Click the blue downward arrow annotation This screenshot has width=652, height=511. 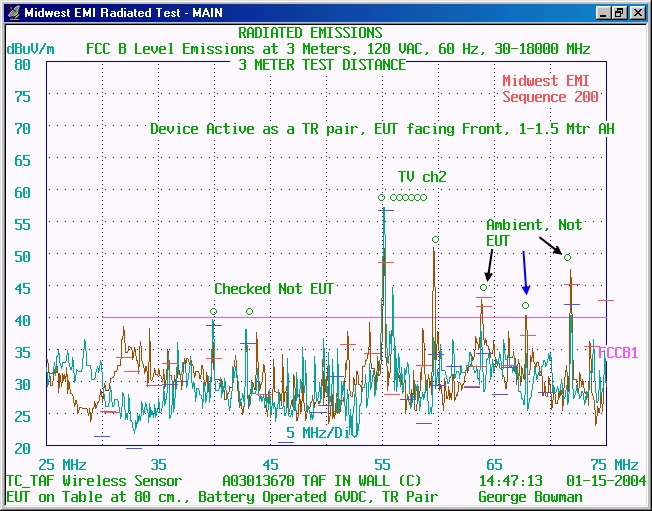click(524, 272)
